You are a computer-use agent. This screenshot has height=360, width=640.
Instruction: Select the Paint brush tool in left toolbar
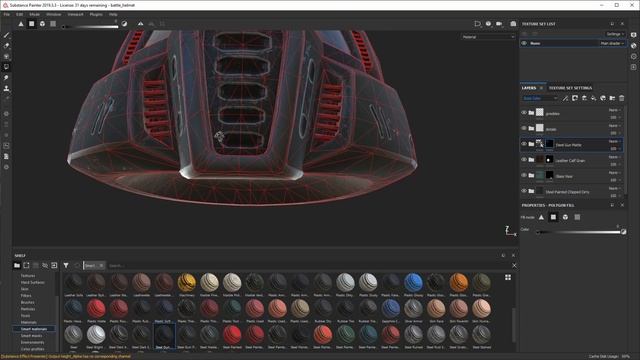point(6,36)
